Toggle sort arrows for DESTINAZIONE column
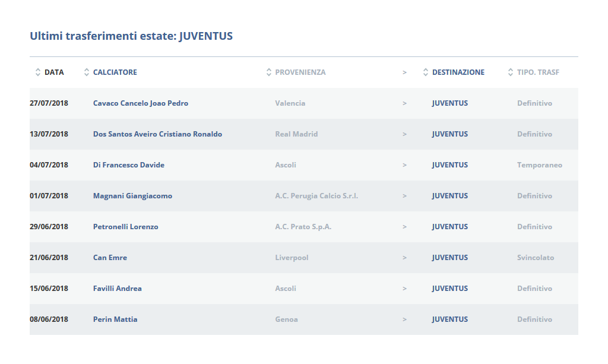 click(x=425, y=72)
